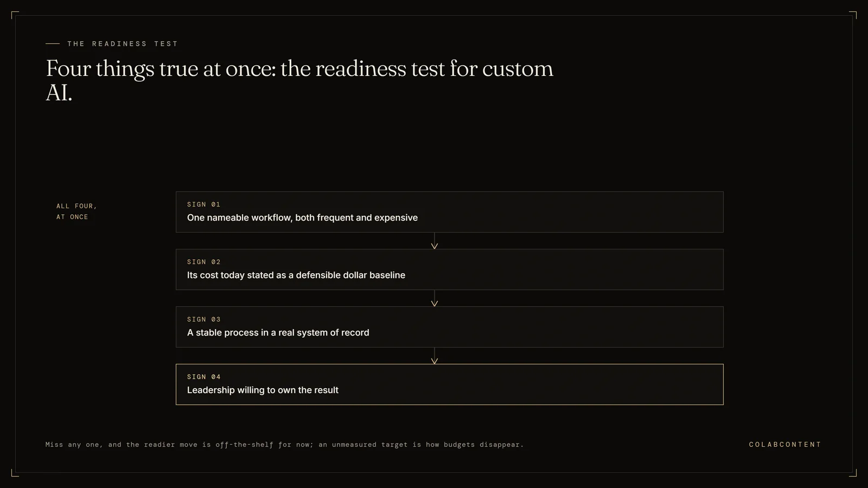Click the bottom-left corner bracket ornament

click(x=15, y=473)
